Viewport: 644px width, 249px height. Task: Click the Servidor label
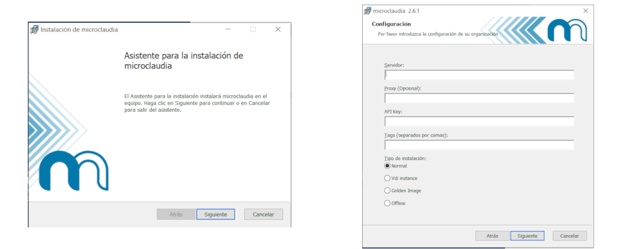pos(394,65)
